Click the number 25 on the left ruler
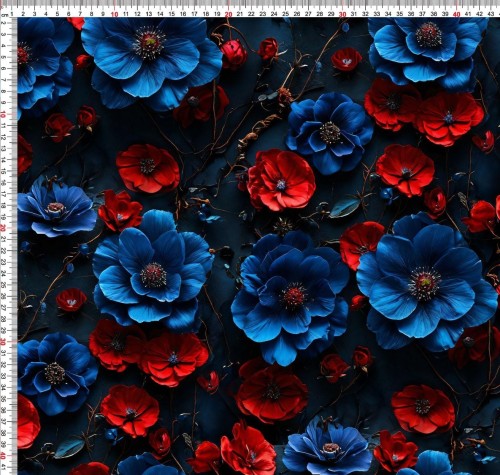Image resolution: width=500 pixels, height=475 pixels. click(3, 285)
